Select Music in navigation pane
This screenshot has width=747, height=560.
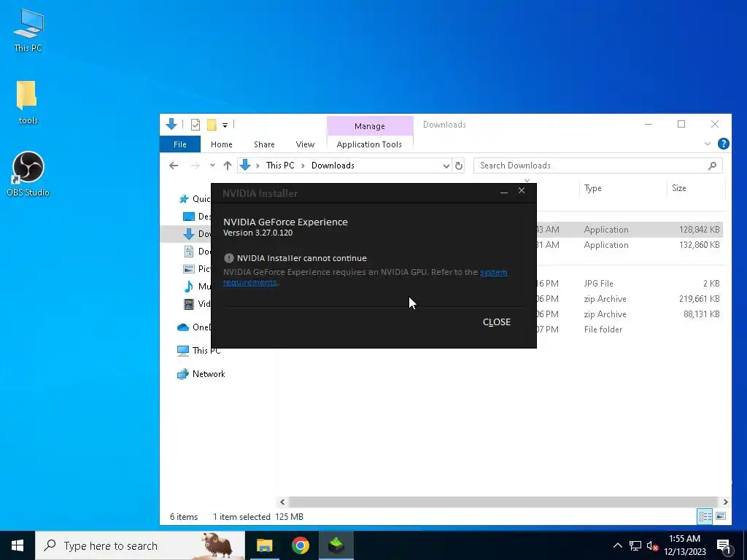click(198, 286)
